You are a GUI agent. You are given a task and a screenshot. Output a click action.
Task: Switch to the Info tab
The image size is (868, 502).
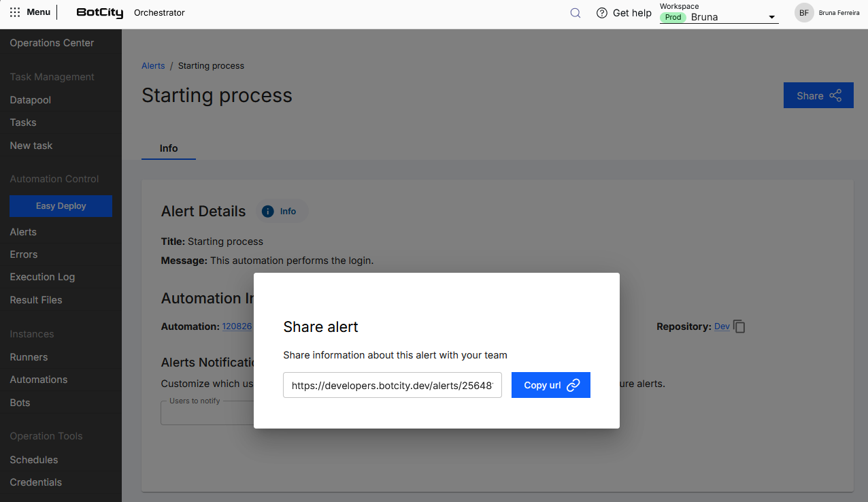(169, 148)
